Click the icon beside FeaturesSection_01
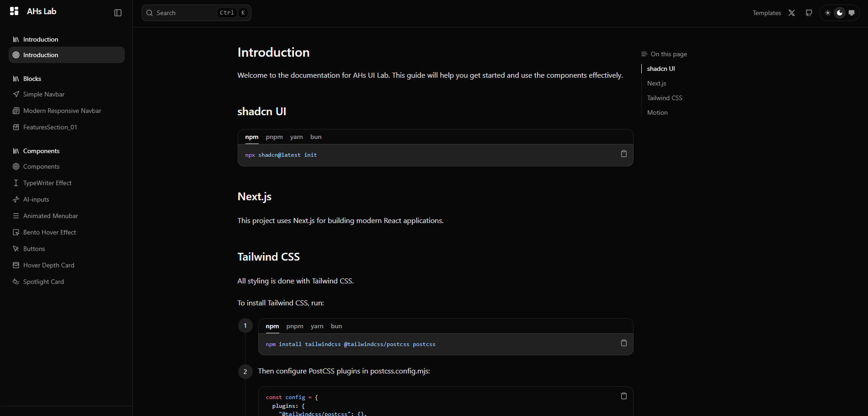Image resolution: width=868 pixels, height=416 pixels. coord(16,127)
